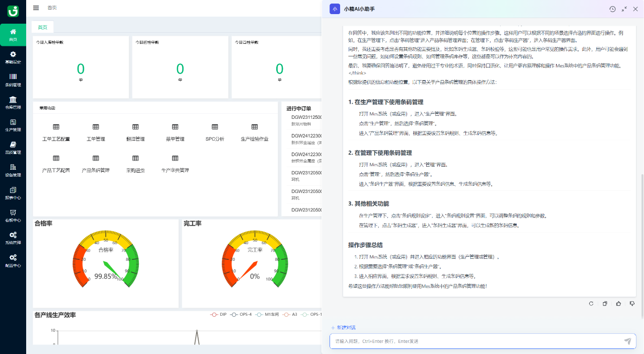
Task: Open the SPC分析 shortcut
Action: (215, 127)
